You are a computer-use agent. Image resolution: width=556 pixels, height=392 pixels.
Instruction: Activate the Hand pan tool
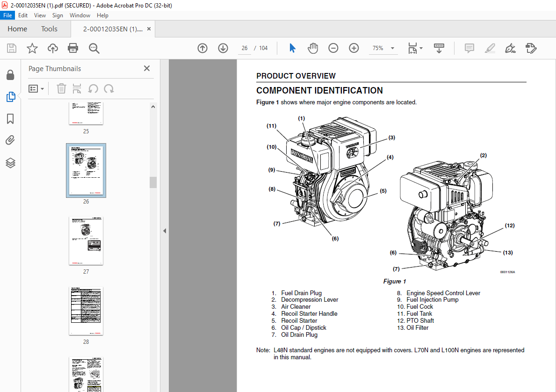(x=313, y=48)
